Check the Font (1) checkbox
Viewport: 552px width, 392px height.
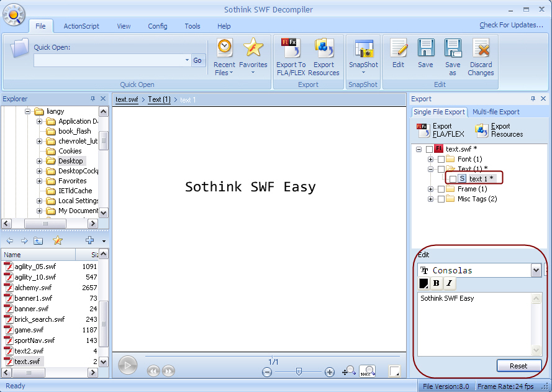pyautogui.click(x=441, y=160)
